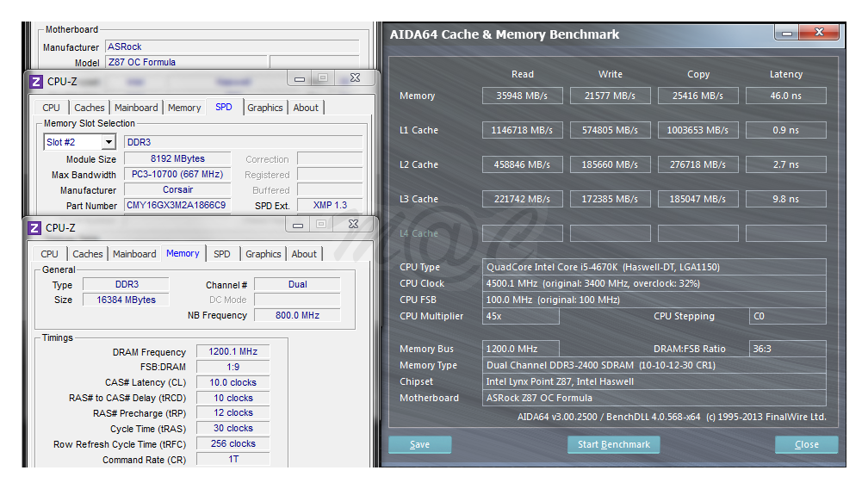Open Graphics tab in upper CPU-Z window
Viewport: 868px width, 489px height.
pyautogui.click(x=264, y=108)
